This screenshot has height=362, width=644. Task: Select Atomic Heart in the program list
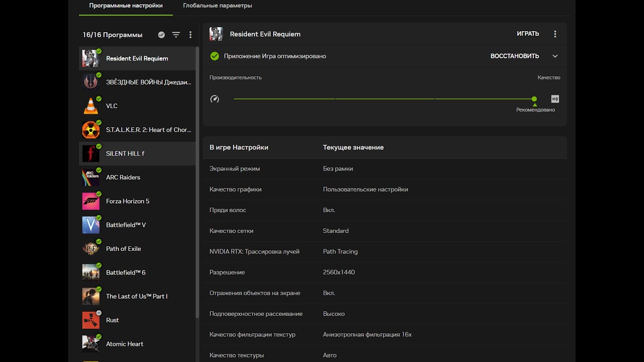[x=137, y=344]
